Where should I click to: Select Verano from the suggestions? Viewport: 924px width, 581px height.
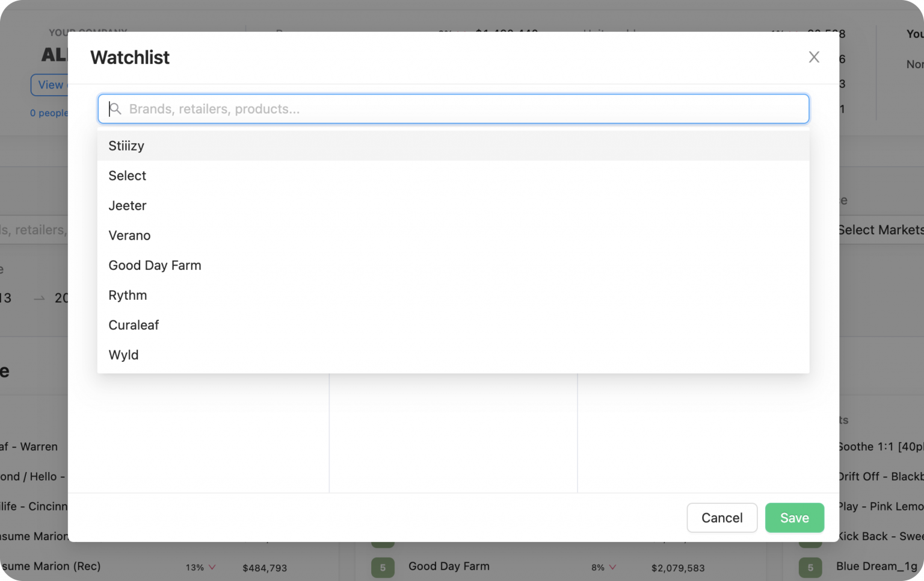pos(453,235)
